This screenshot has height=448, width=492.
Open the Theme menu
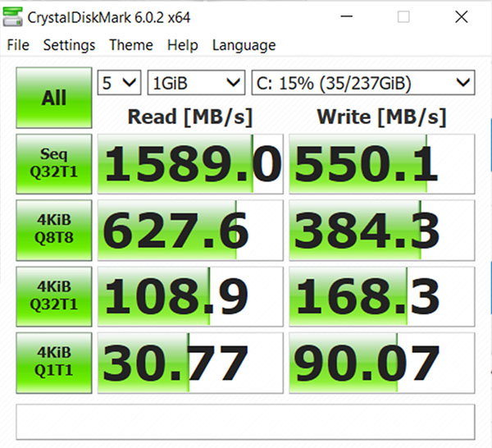(x=131, y=45)
